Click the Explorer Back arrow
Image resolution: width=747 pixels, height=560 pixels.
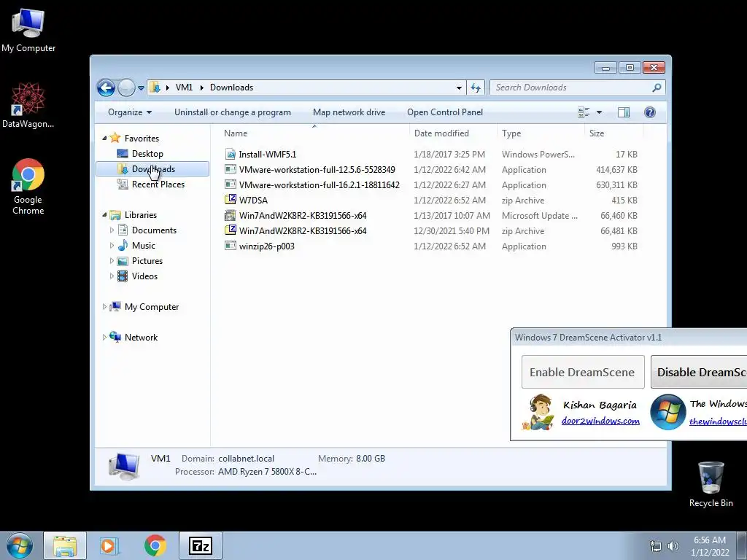106,87
